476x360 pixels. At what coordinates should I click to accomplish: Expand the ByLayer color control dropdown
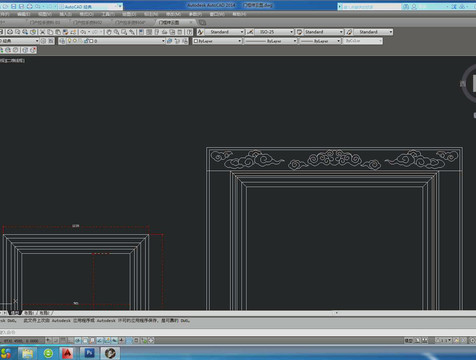click(217, 41)
